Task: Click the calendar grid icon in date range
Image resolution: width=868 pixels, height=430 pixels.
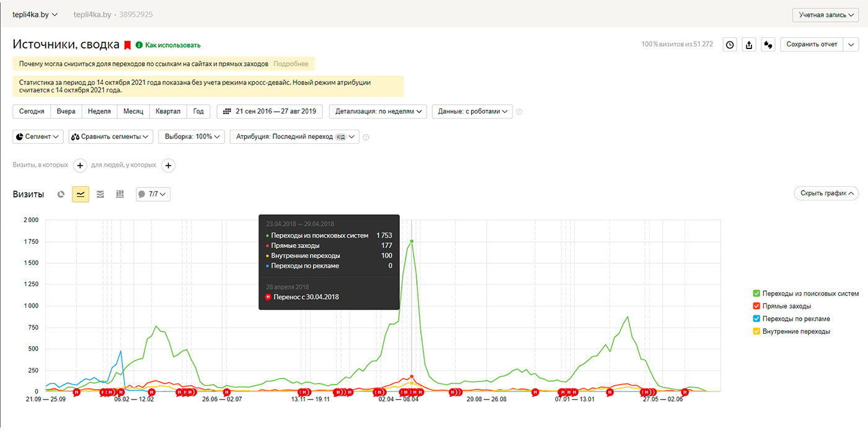Action: (x=227, y=112)
